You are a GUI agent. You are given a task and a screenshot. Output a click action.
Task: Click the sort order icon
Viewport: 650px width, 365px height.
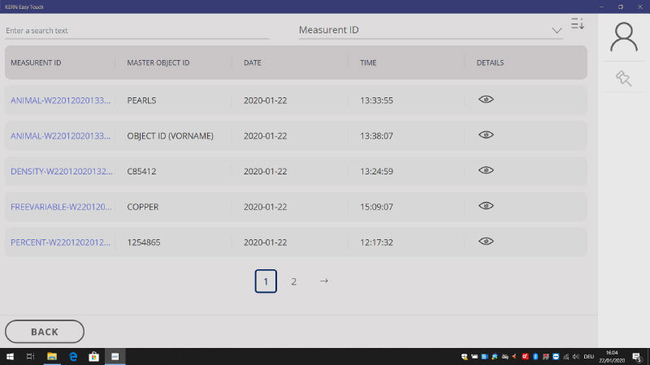[x=577, y=24]
